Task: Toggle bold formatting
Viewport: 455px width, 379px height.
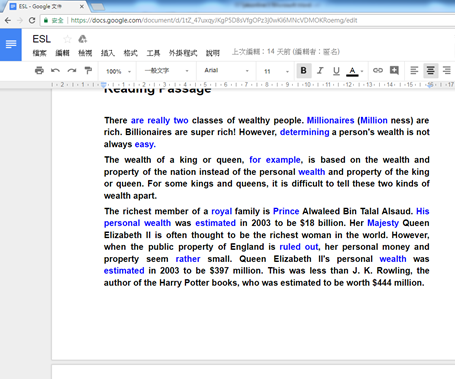Action: click(304, 71)
